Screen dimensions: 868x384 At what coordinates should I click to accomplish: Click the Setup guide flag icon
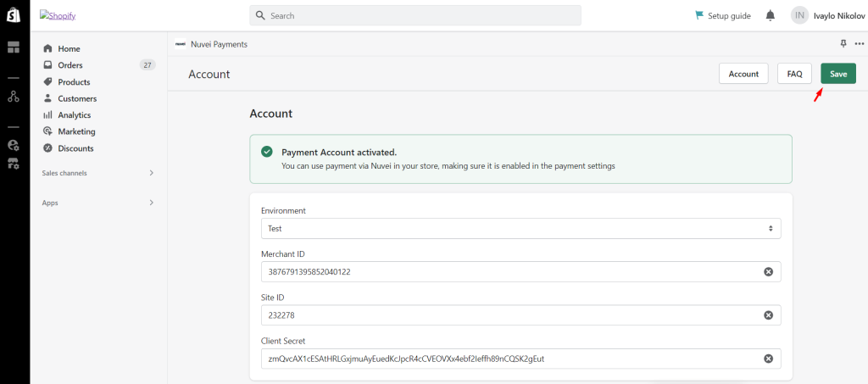coord(699,15)
